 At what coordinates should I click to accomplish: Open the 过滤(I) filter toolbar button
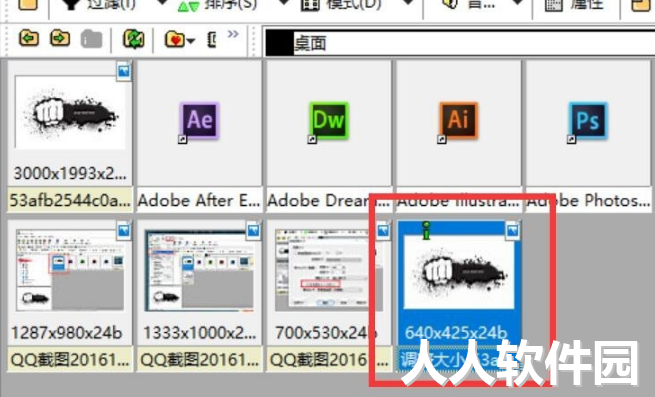click(99, 5)
